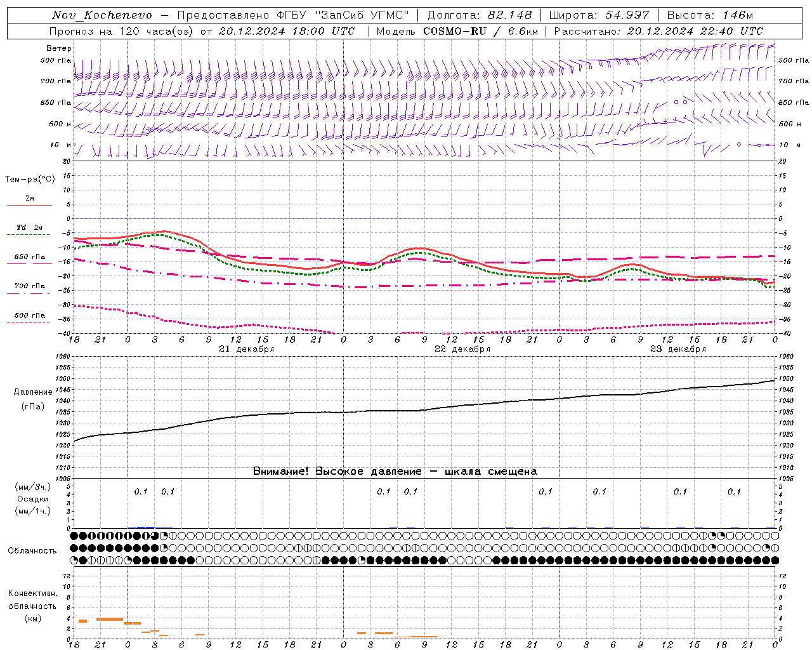
Task: Click the (км) convective cloud unit label
Action: pyautogui.click(x=33, y=618)
